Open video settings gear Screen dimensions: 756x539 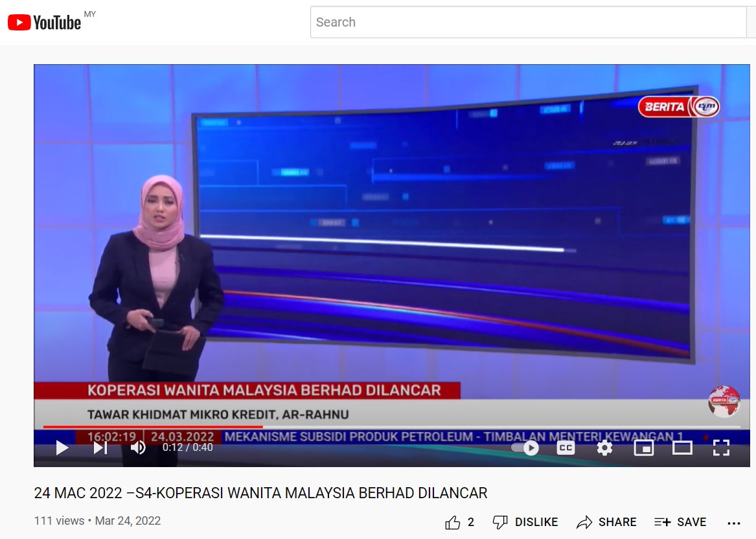(604, 448)
